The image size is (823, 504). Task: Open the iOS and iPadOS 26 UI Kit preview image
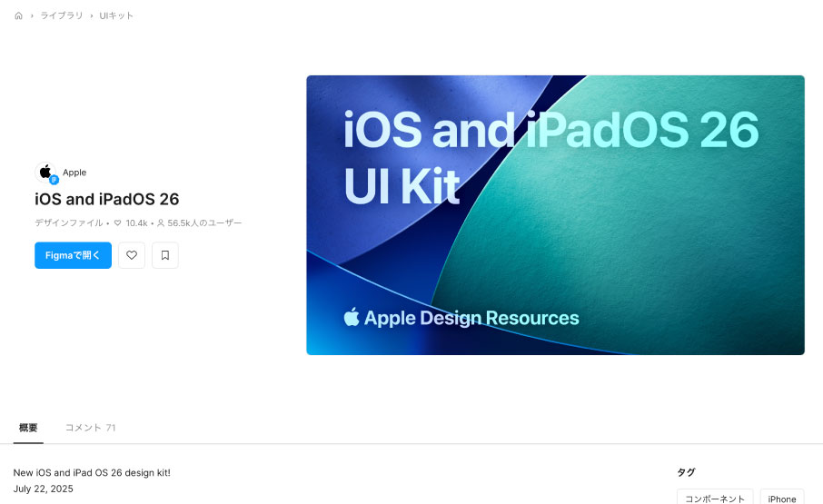point(555,215)
